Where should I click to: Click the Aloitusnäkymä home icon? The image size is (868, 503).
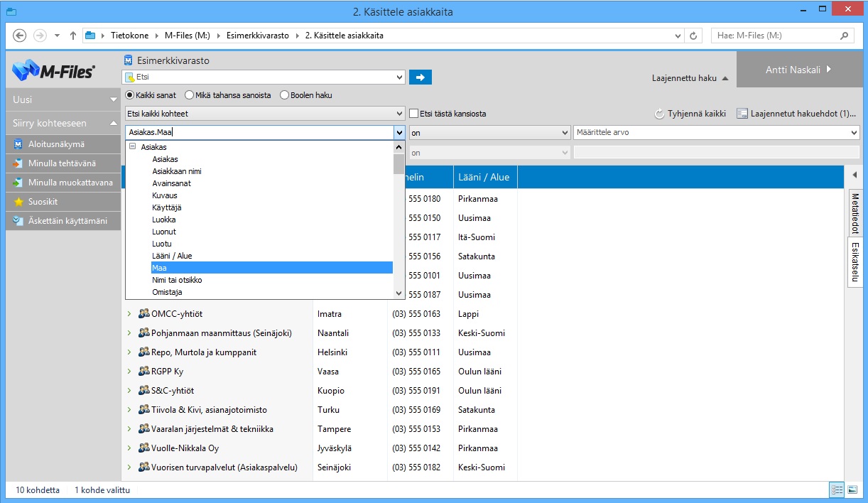tap(18, 144)
